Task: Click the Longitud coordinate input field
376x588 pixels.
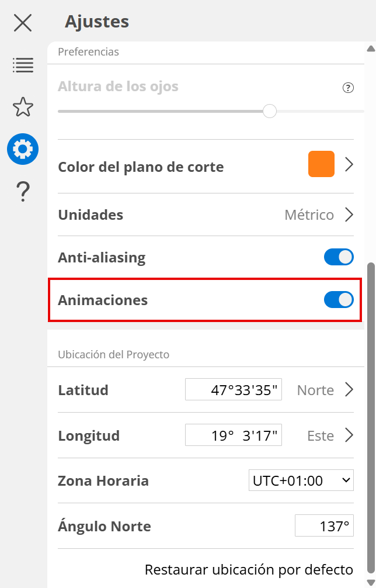Action: (234, 435)
